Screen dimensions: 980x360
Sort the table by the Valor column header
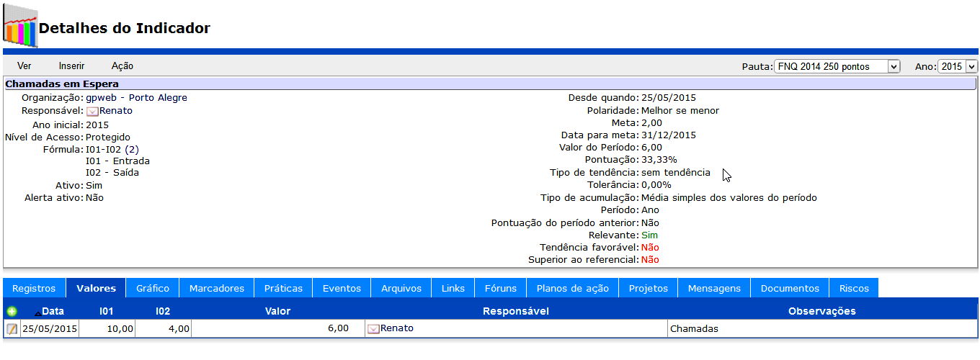(277, 311)
